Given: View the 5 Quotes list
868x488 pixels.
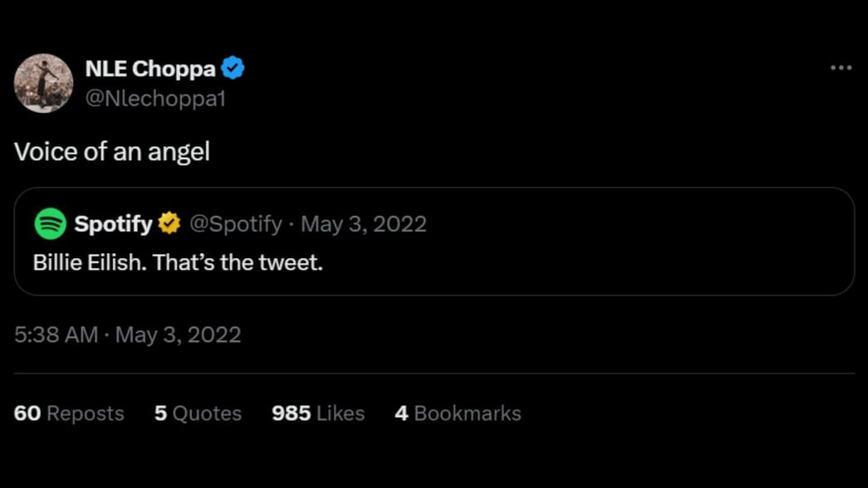Looking at the screenshot, I should tap(198, 412).
